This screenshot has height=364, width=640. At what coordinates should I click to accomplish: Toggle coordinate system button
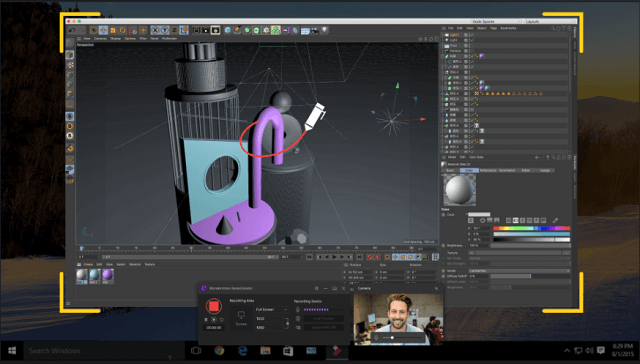(x=184, y=30)
